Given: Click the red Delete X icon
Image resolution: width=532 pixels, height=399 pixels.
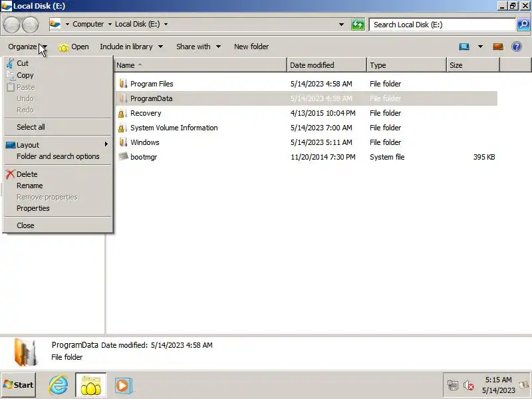Looking at the screenshot, I should click(x=10, y=174).
